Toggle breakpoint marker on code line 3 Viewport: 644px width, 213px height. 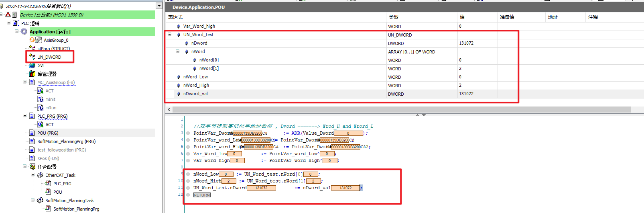click(x=188, y=133)
